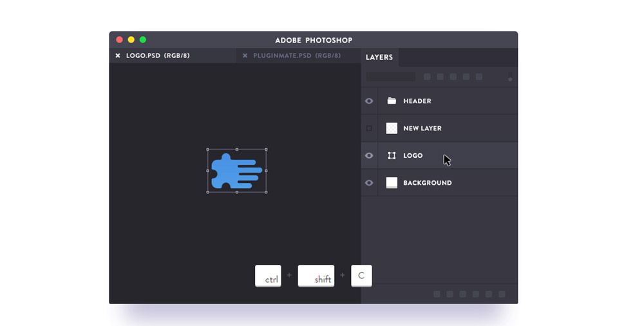Click the blue puzzle logo on the canvas
Viewport: 644px width, 326px height.
[x=232, y=172]
